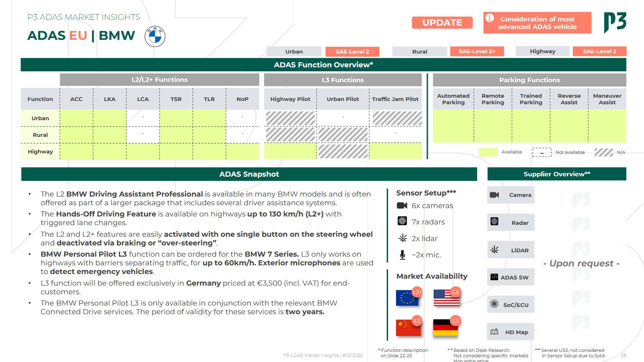Click the Automated Parking column header

(x=453, y=99)
